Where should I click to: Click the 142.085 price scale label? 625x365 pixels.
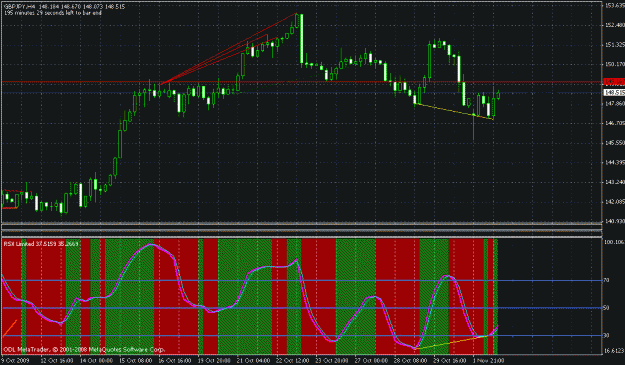click(615, 202)
